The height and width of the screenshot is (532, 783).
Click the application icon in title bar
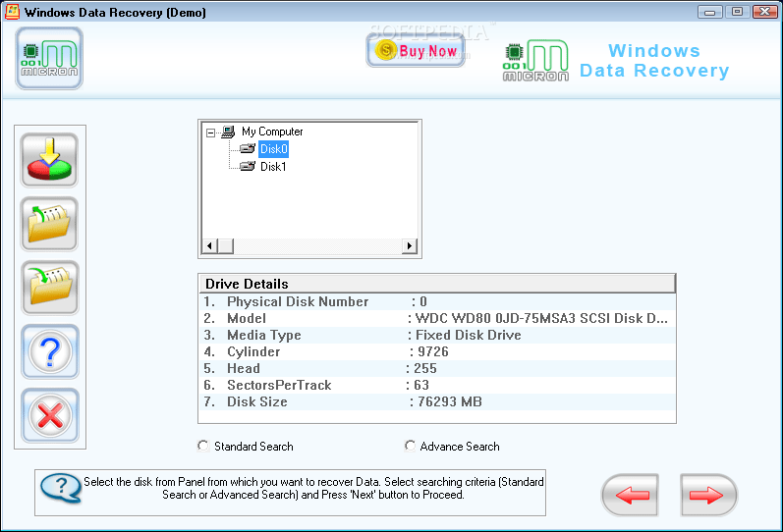pos(12,12)
